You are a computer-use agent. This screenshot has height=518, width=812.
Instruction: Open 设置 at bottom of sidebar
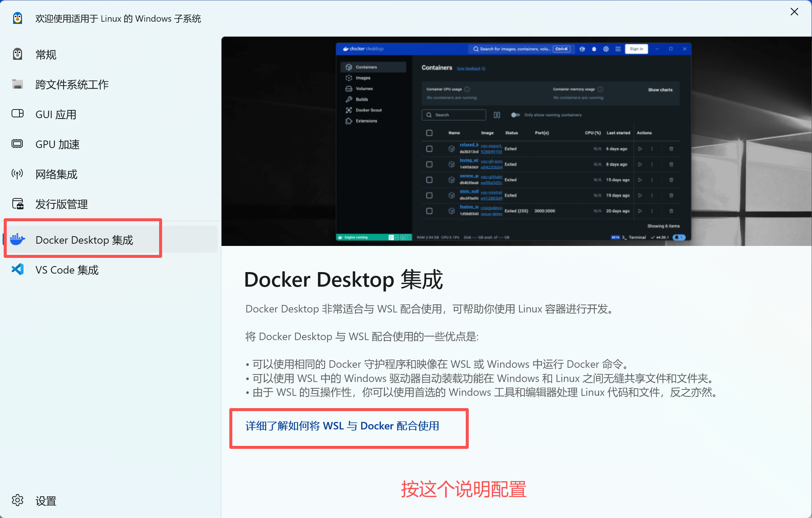tap(46, 501)
